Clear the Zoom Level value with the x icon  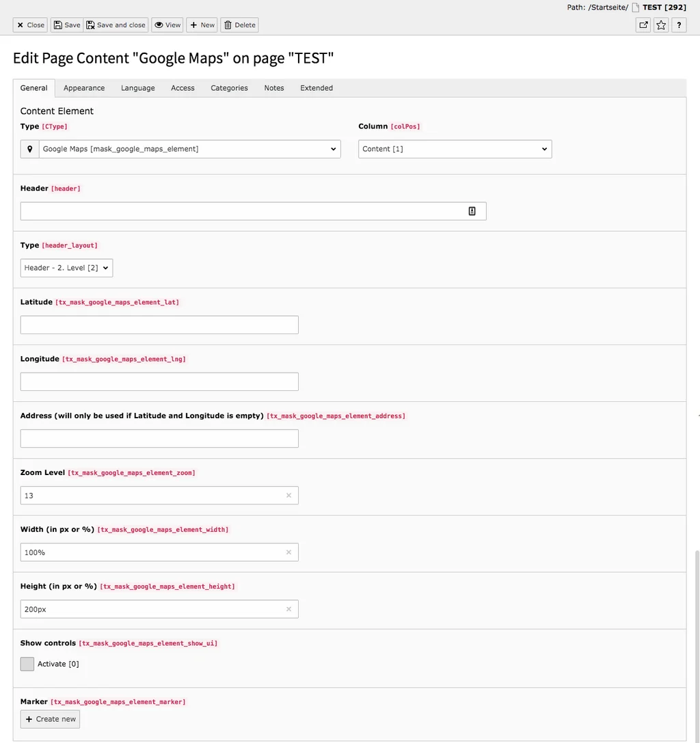click(288, 495)
